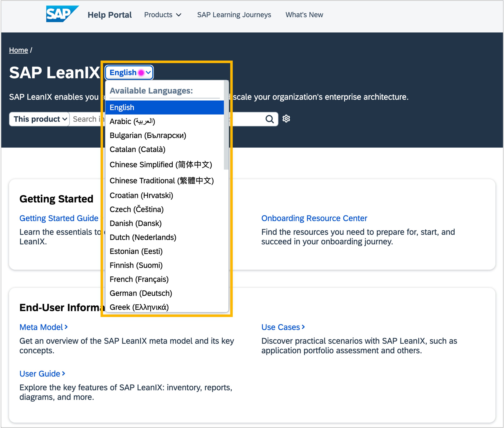Image resolution: width=504 pixels, height=428 pixels.
Task: Open the What's New page
Action: [304, 15]
